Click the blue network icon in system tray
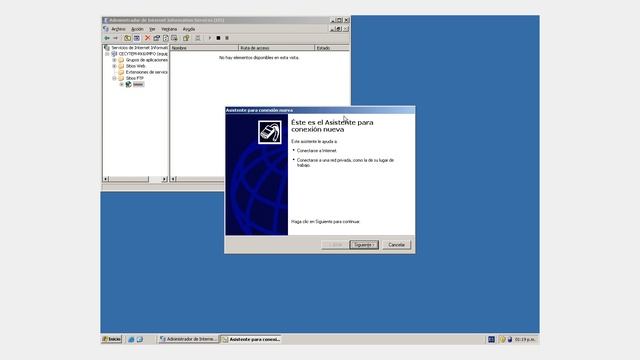This screenshot has height=360, width=640. point(509,339)
